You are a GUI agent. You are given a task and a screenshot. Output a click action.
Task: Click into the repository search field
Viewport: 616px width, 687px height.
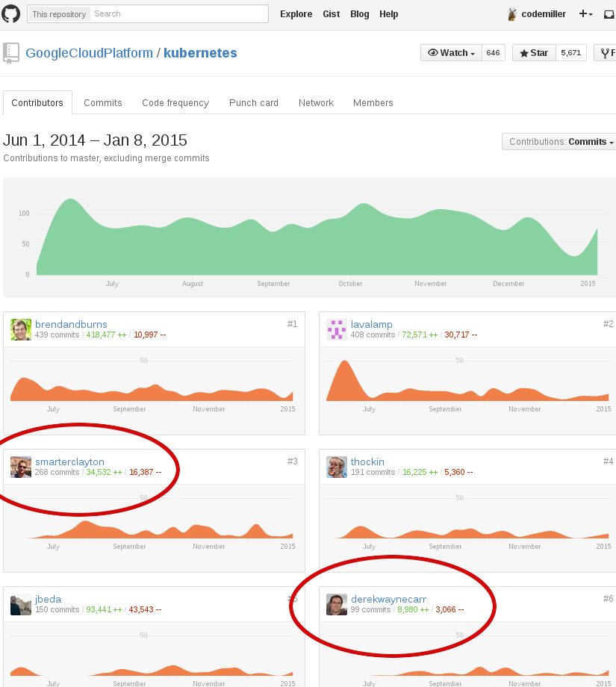pos(180,14)
